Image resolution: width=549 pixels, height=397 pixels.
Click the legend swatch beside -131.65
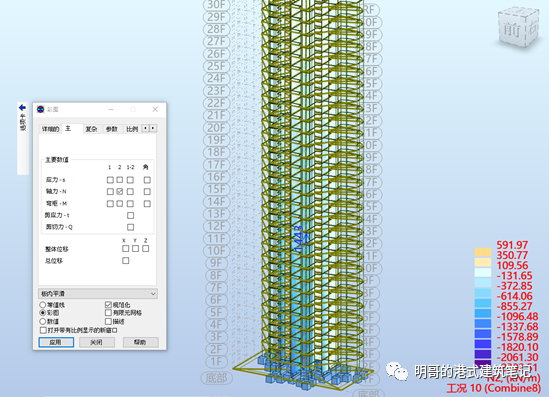click(483, 273)
